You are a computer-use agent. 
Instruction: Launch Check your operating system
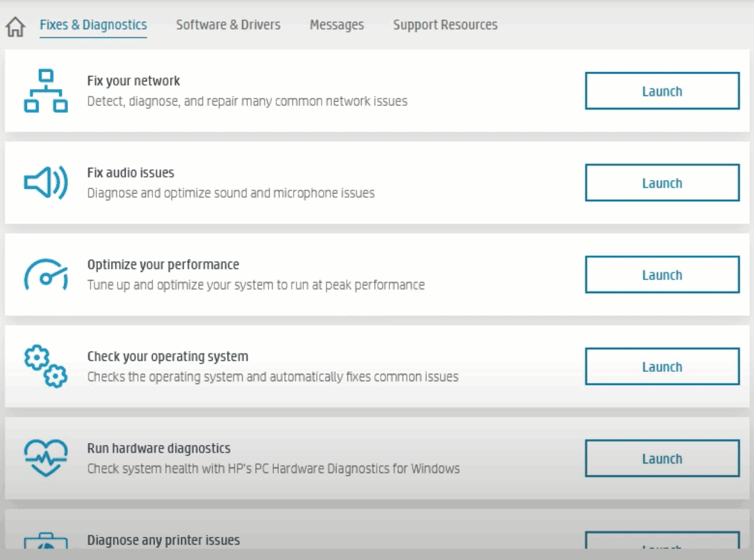point(662,366)
